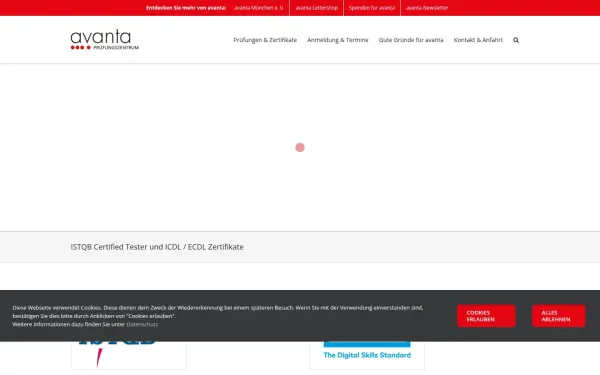Screen dimensions: 600x375
Task: Open Gute Gründe für avanta menu
Action: 411,40
